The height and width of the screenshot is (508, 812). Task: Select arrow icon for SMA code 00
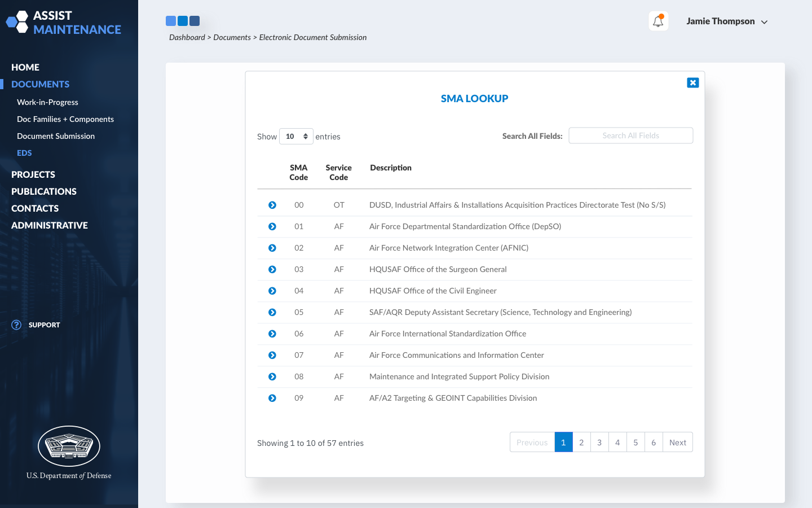point(272,205)
